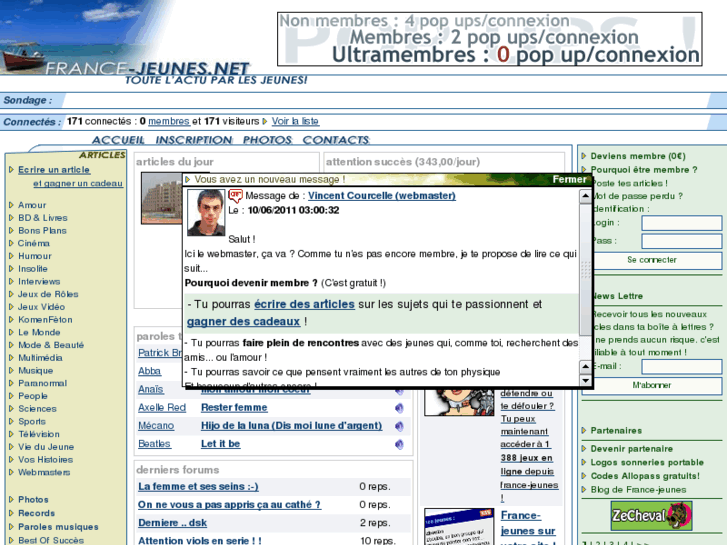Open the Sciences category
Screen dimensions: 727x545
pyautogui.click(x=37, y=409)
